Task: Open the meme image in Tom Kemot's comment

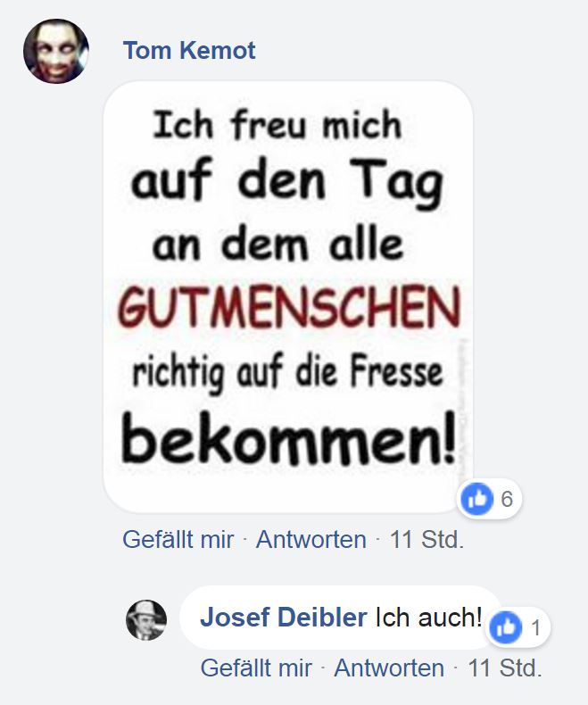Action: [x=288, y=297]
